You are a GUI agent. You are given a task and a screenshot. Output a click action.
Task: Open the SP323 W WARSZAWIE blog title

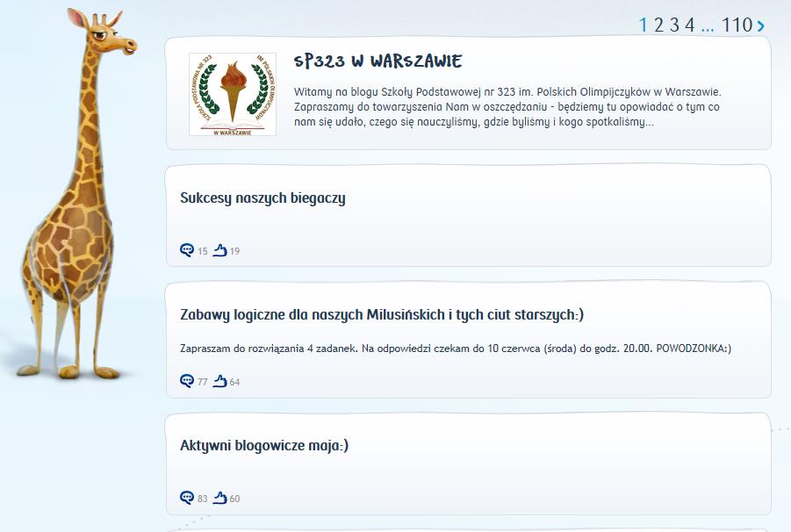378,61
